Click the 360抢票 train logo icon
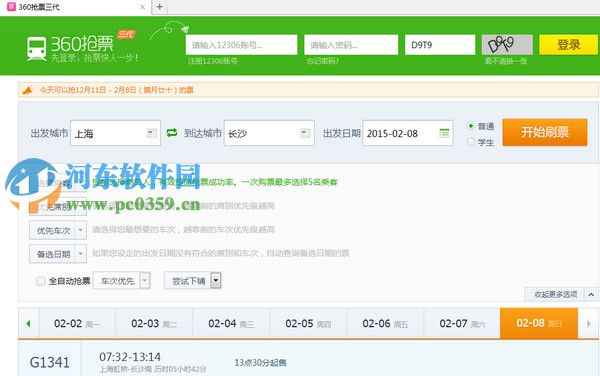This screenshot has width=600, height=376. click(36, 49)
